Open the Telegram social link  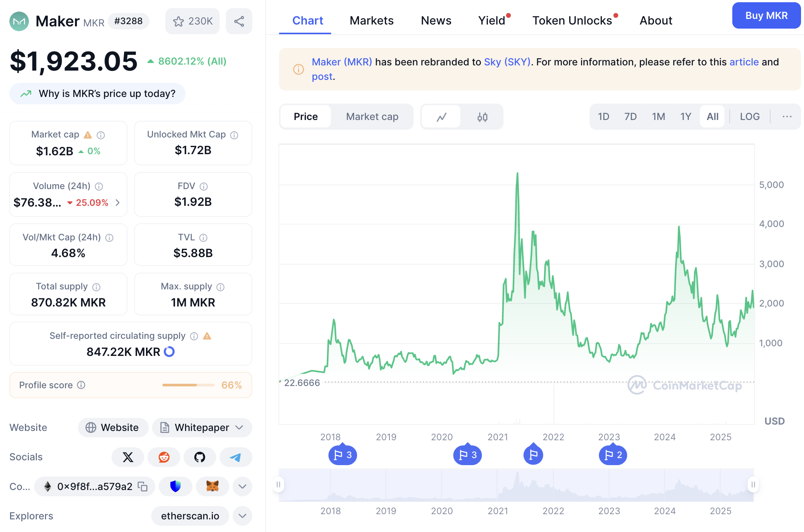pos(236,457)
